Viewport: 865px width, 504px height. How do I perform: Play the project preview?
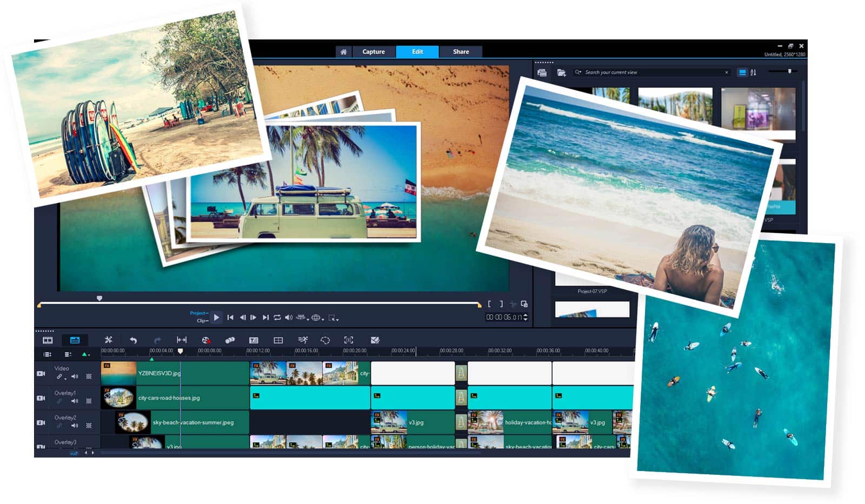coord(216,317)
